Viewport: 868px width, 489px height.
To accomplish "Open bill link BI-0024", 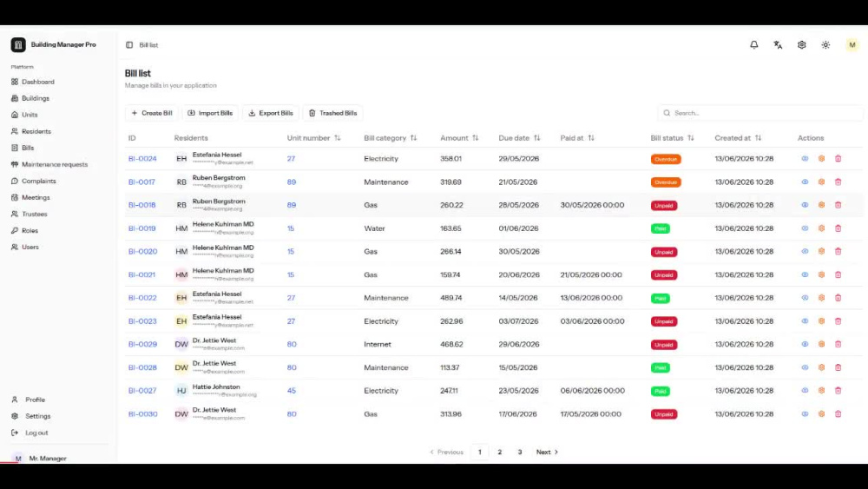I will click(142, 159).
